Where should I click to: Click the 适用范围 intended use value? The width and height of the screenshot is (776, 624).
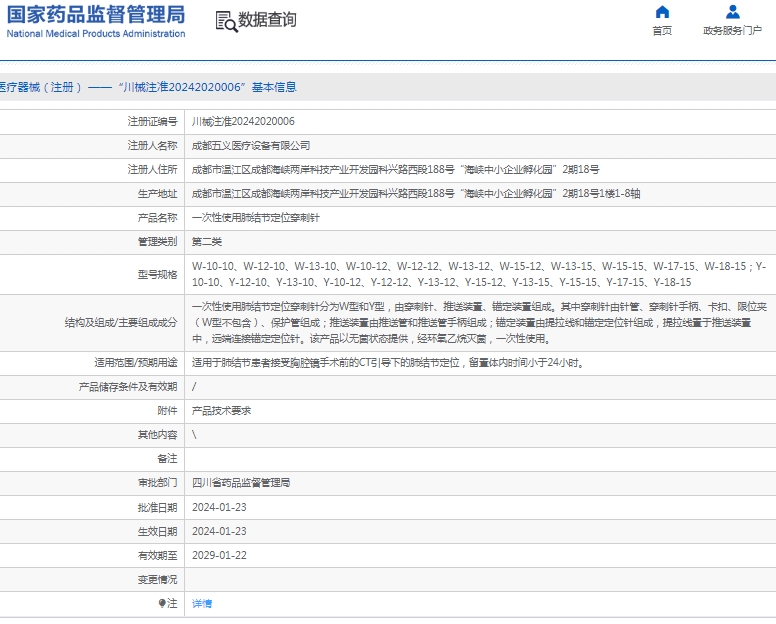388,363
